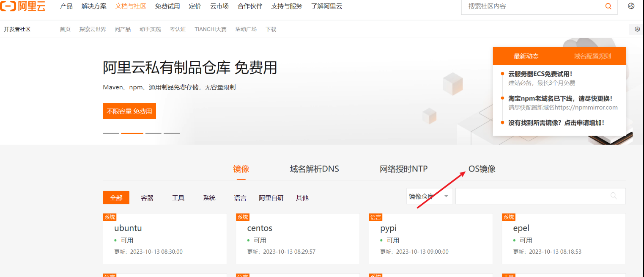Open 动手实践
Screen dimensions: 644x277
coord(150,29)
